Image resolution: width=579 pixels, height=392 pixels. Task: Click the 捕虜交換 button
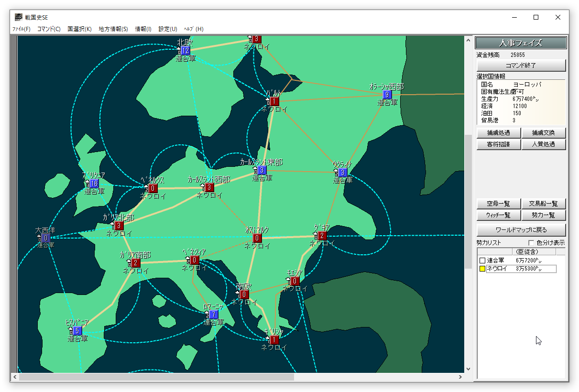tap(544, 133)
